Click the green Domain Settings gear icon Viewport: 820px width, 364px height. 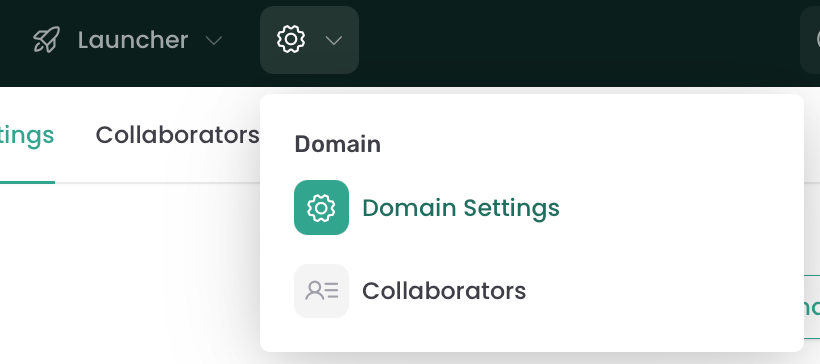(321, 208)
